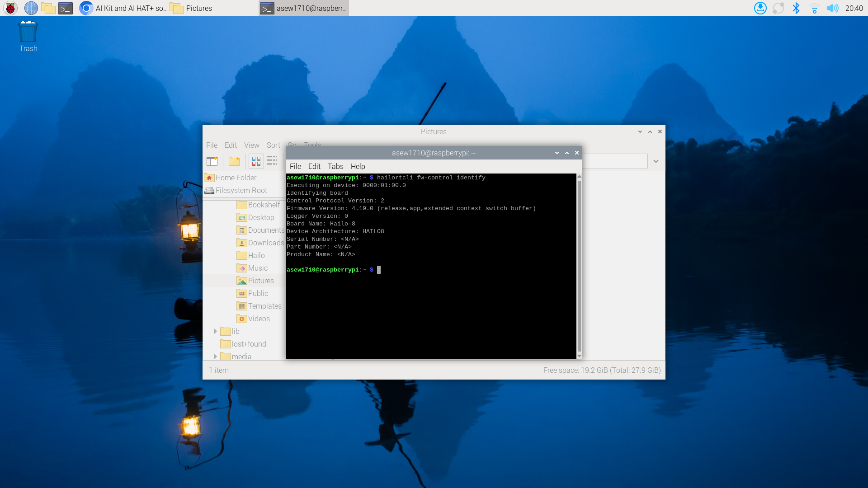Click the Bluetooth status icon
Viewport: 868px width, 488px height.
click(797, 8)
